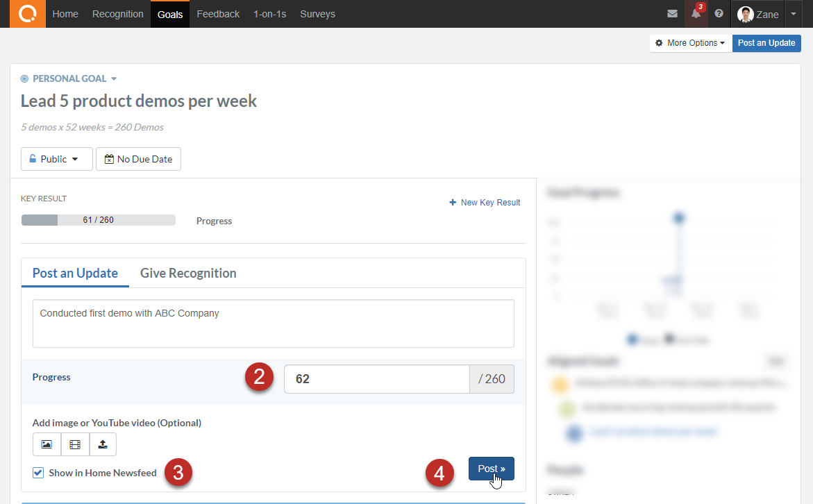Open the notifications bell icon

pyautogui.click(x=696, y=14)
